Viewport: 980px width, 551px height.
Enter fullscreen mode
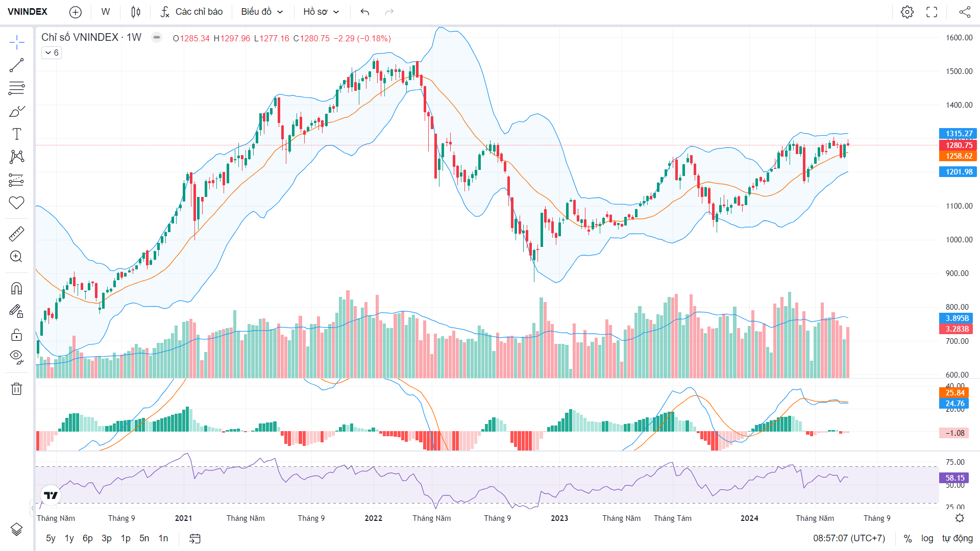(932, 12)
